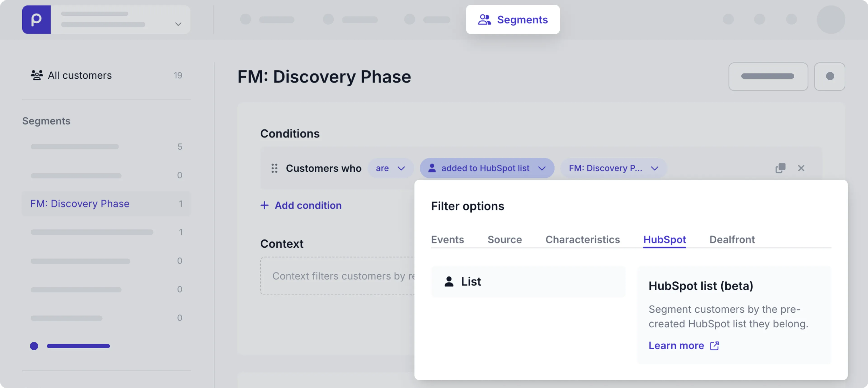Open the Learn more link
This screenshot has height=388, width=868.
pyautogui.click(x=676, y=345)
